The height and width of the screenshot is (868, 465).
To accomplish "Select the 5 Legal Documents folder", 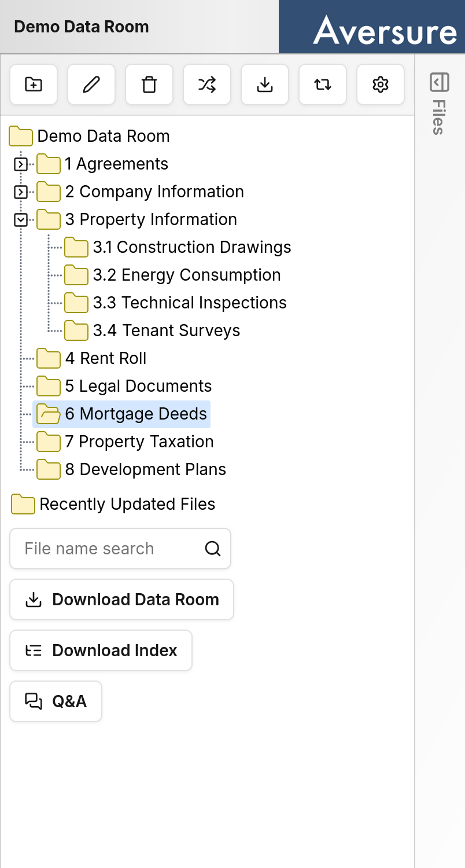I will tap(124, 387).
